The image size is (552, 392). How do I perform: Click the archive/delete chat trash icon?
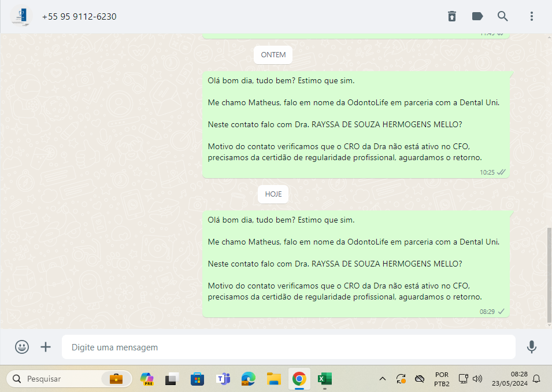pos(452,16)
